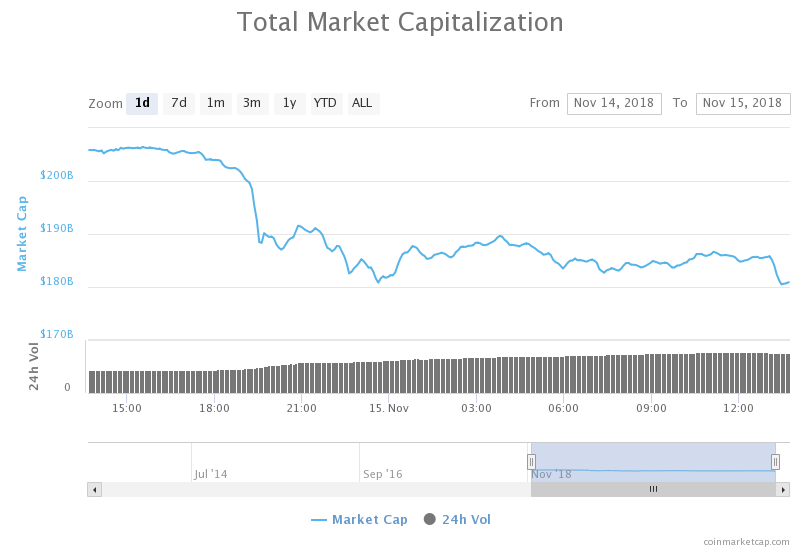The height and width of the screenshot is (550, 800).
Task: Click the 24h Vol legend circle icon
Action: 430,519
